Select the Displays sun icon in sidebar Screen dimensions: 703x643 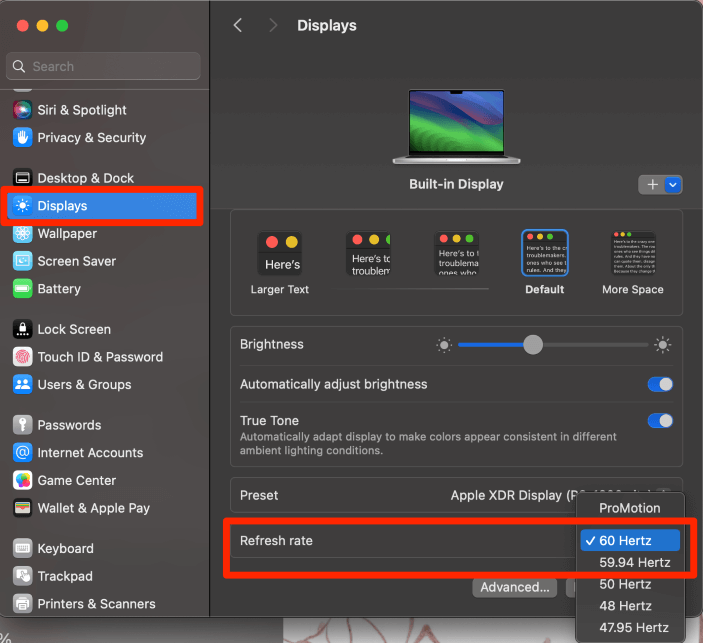coord(22,206)
